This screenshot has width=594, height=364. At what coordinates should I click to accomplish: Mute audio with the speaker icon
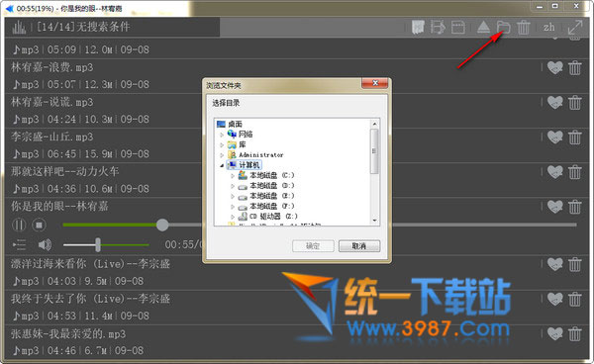pos(45,245)
